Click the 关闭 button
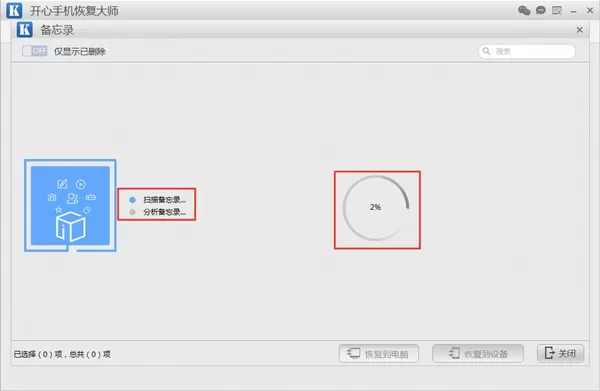Image resolution: width=600 pixels, height=391 pixels. pyautogui.click(x=561, y=353)
